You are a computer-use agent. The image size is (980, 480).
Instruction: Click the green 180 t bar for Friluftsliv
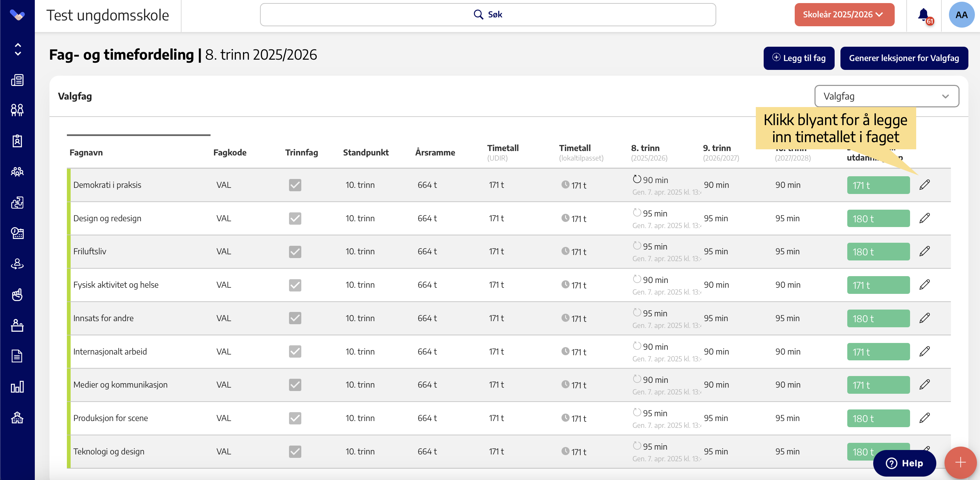(x=878, y=252)
